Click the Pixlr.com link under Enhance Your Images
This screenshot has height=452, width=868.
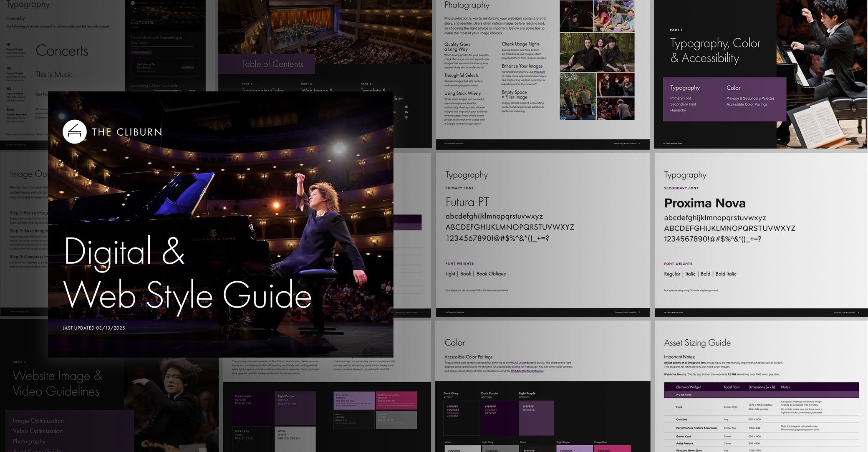(539, 72)
